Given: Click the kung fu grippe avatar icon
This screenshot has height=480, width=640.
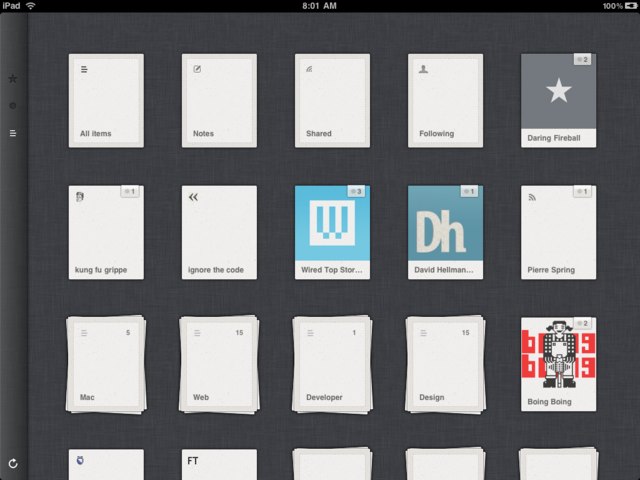Looking at the screenshot, I should pyautogui.click(x=80, y=197).
